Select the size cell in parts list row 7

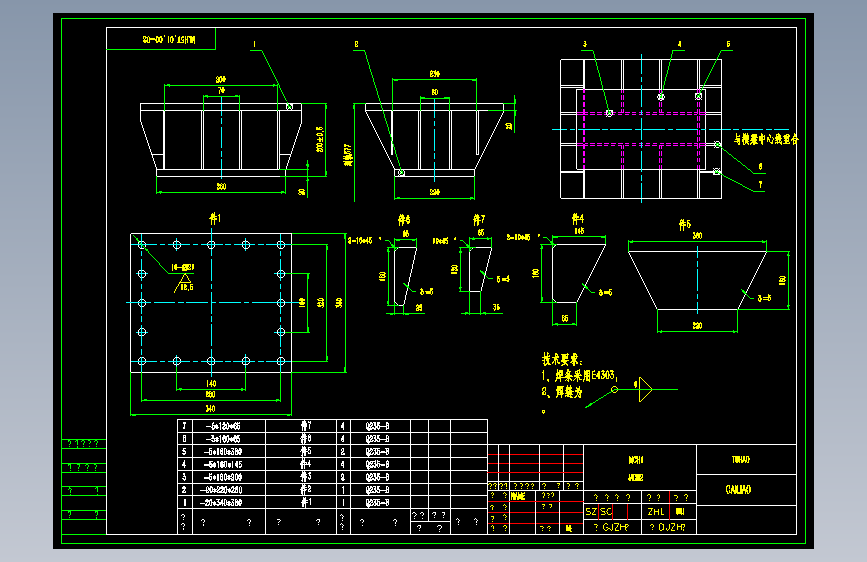(229, 426)
